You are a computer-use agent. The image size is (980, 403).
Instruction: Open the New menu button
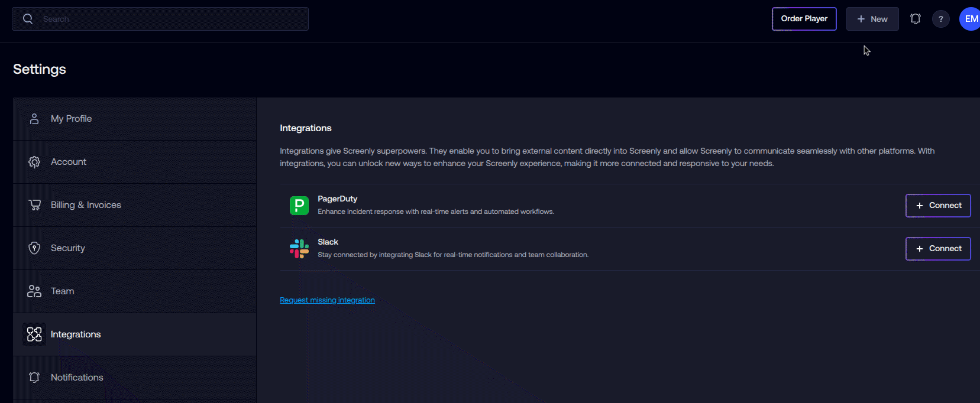click(872, 19)
